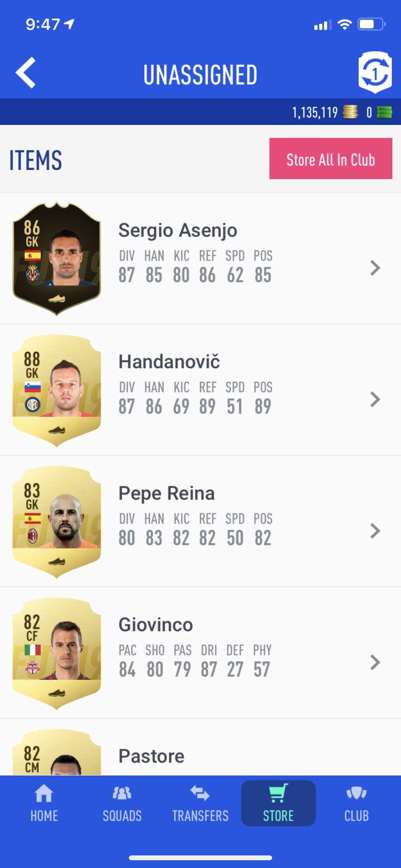Go to Home tab icon
Screen dimensions: 401x868
[x=44, y=804]
